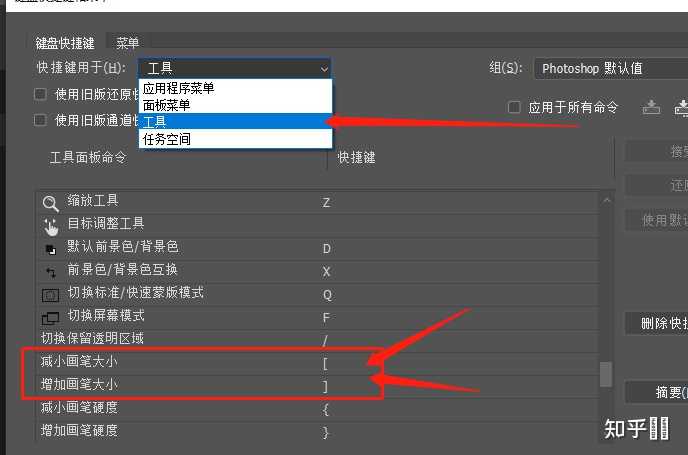Click the 摘要 button
This screenshot has width=688, height=455.
point(656,392)
